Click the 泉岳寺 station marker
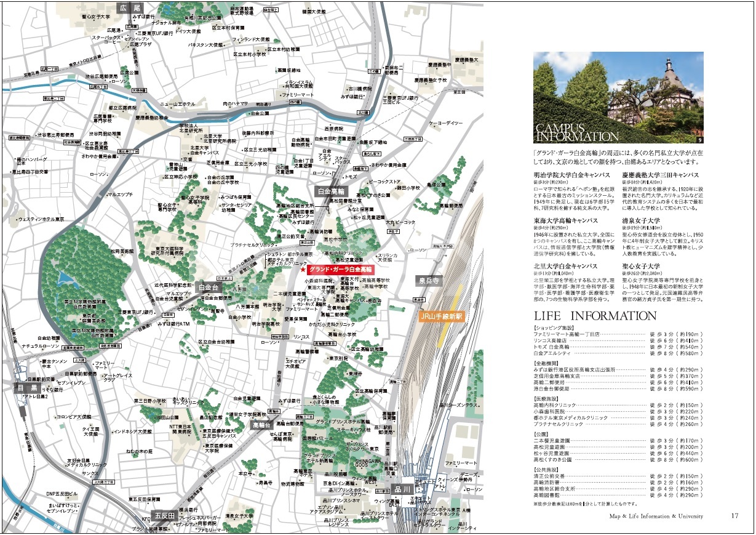The width and height of the screenshot is (756, 535). coord(429,280)
